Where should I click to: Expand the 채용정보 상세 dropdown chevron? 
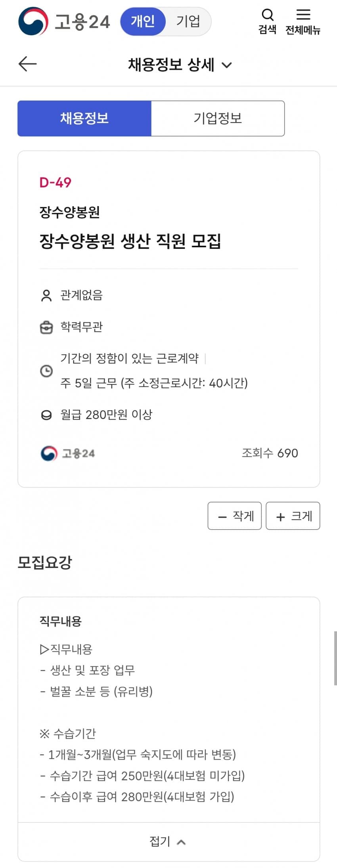click(x=226, y=65)
